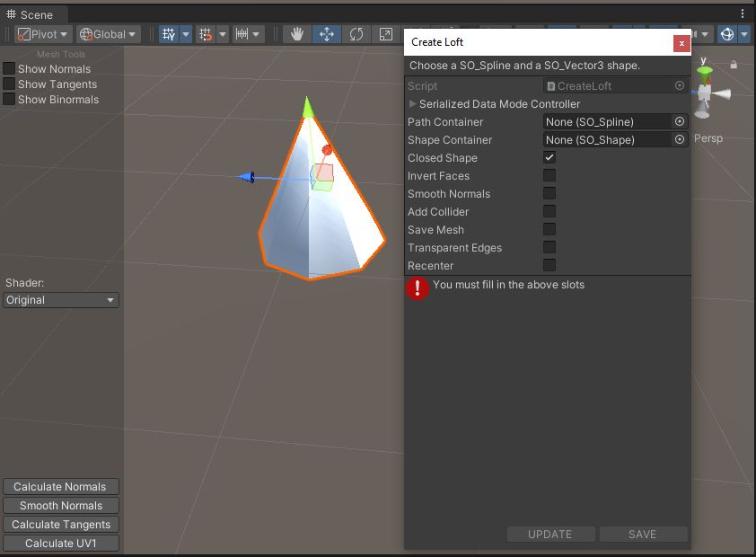The height and width of the screenshot is (557, 756).
Task: Click the Calculate Normals button
Action: pyautogui.click(x=61, y=486)
